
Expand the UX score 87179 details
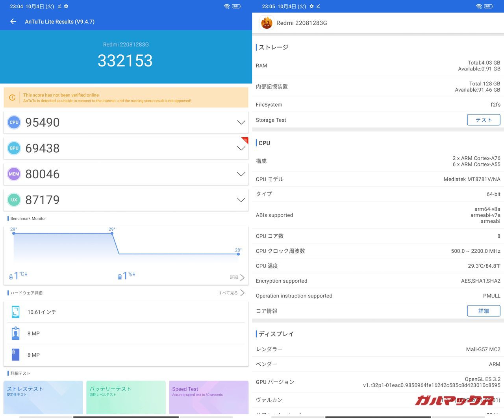point(241,200)
